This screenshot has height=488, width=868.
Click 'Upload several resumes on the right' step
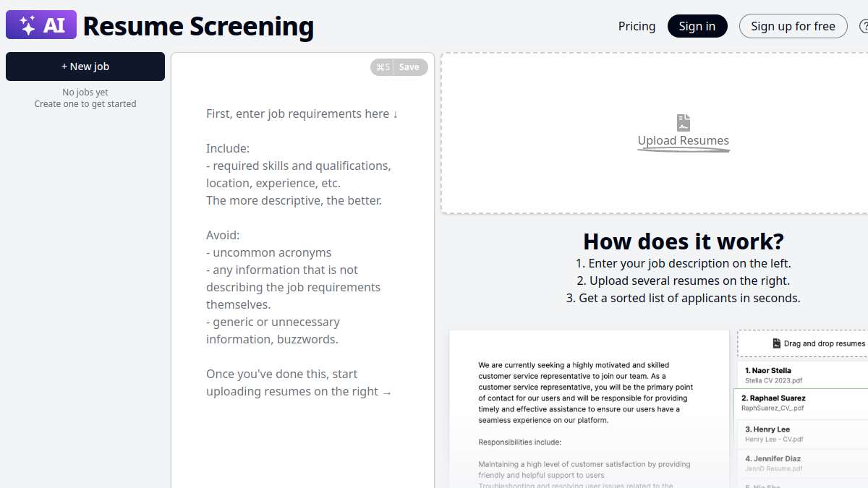point(684,281)
